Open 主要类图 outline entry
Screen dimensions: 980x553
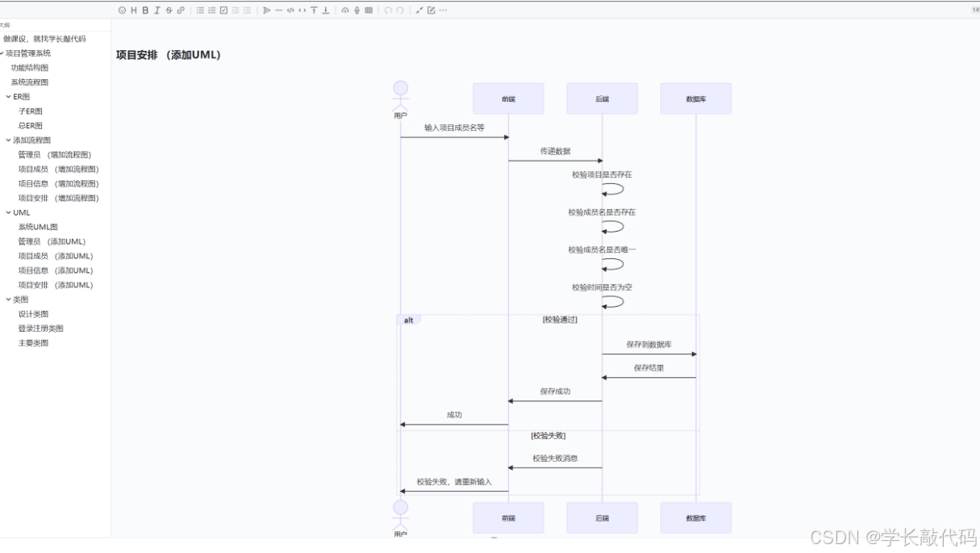pos(34,343)
